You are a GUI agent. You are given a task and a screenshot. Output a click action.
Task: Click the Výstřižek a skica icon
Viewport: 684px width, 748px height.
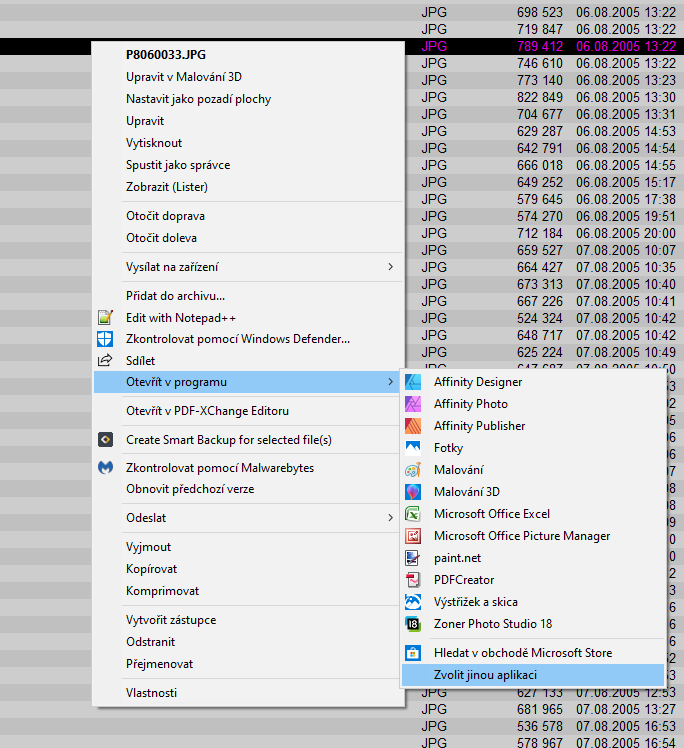coord(413,602)
